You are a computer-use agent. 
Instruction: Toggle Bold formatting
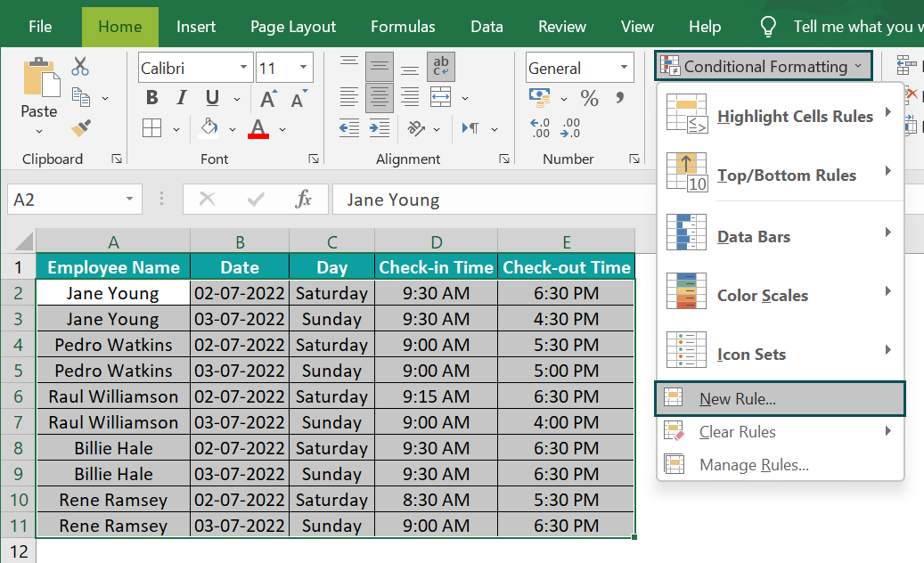pyautogui.click(x=152, y=97)
